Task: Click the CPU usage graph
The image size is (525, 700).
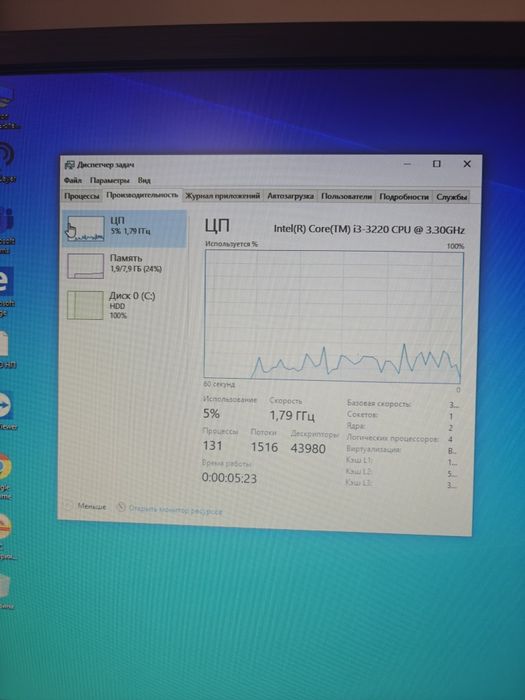Action: pos(333,316)
